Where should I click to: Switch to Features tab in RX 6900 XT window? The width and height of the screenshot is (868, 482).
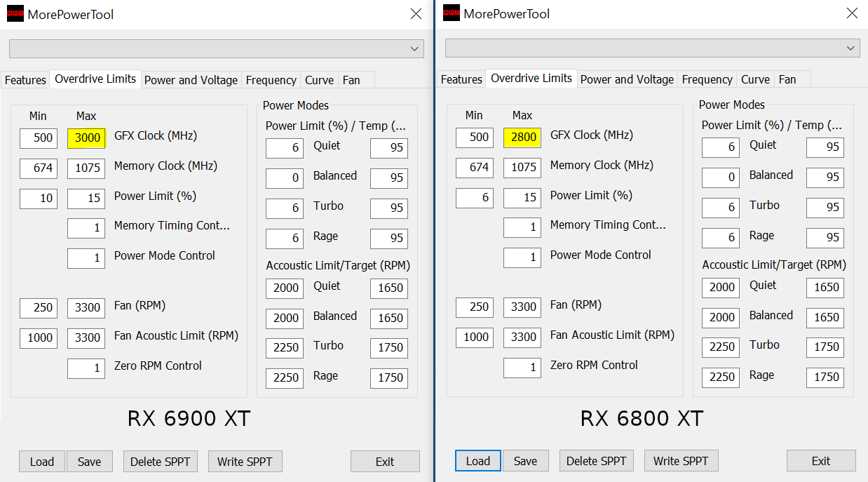(25, 80)
